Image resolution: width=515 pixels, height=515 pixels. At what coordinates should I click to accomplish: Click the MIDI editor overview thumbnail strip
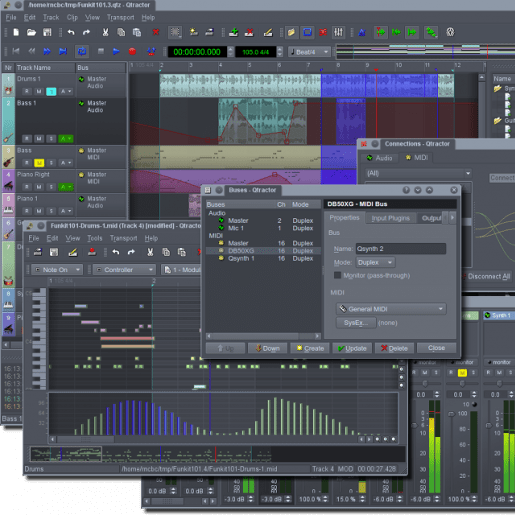tap(217, 454)
